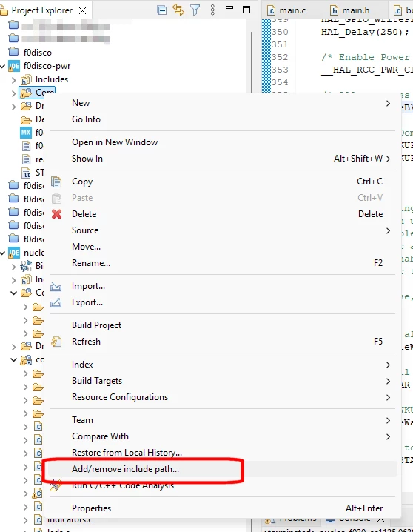Choose Restore from Local History...
Viewport: 413px width, 532px height.
tap(223, 453)
